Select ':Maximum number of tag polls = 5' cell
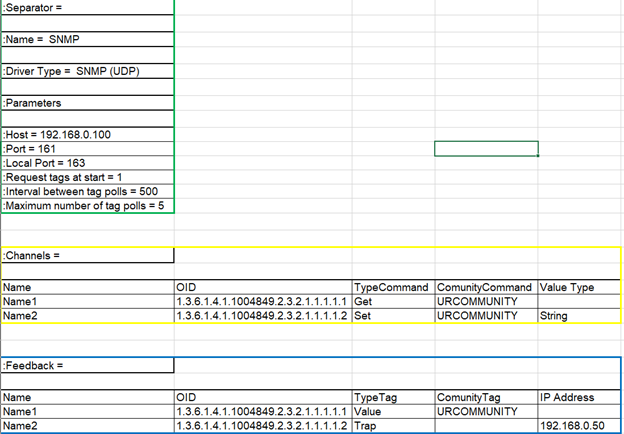 (x=88, y=206)
